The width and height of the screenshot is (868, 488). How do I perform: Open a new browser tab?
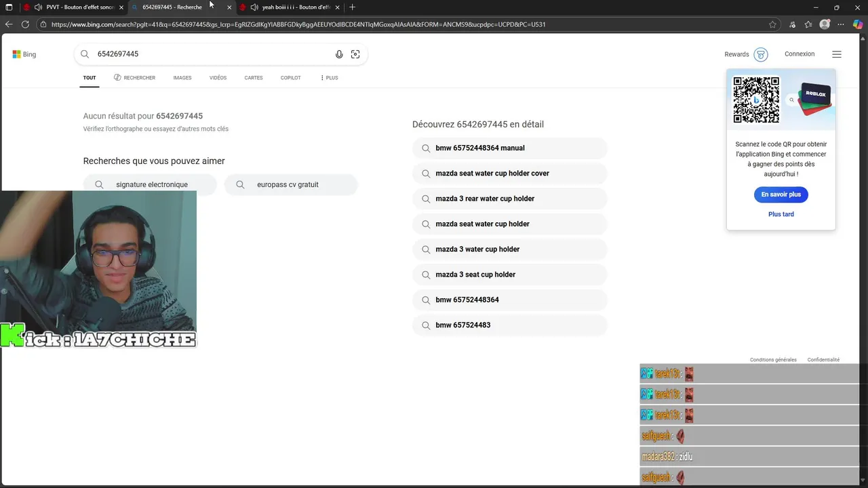pyautogui.click(x=352, y=7)
